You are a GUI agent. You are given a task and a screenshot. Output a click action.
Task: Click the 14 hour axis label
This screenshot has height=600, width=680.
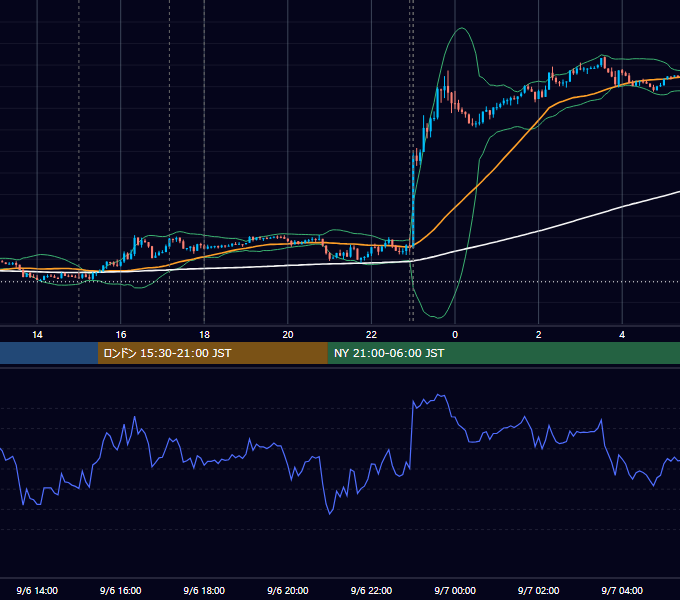tap(37, 335)
